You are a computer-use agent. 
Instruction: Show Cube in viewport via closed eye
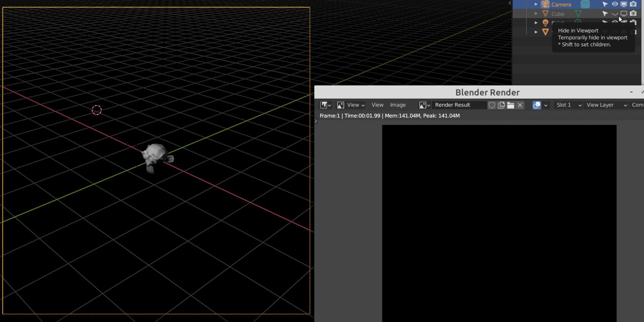(615, 14)
